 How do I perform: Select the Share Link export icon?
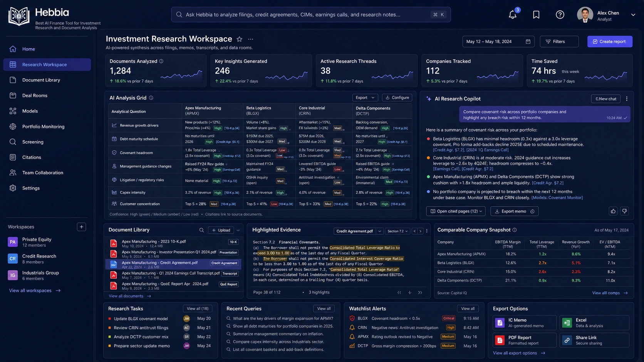tap(567, 340)
